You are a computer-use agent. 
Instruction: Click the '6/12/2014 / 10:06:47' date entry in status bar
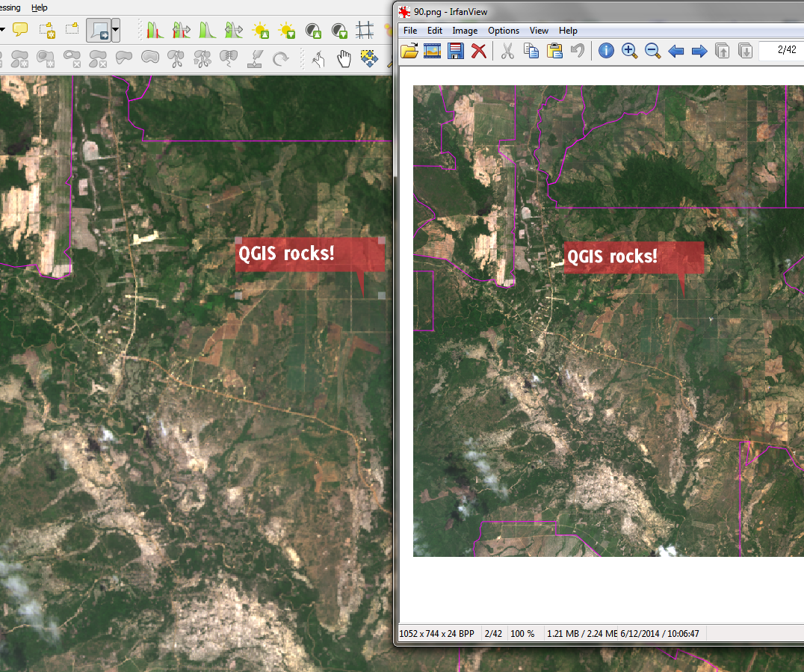coord(659,634)
